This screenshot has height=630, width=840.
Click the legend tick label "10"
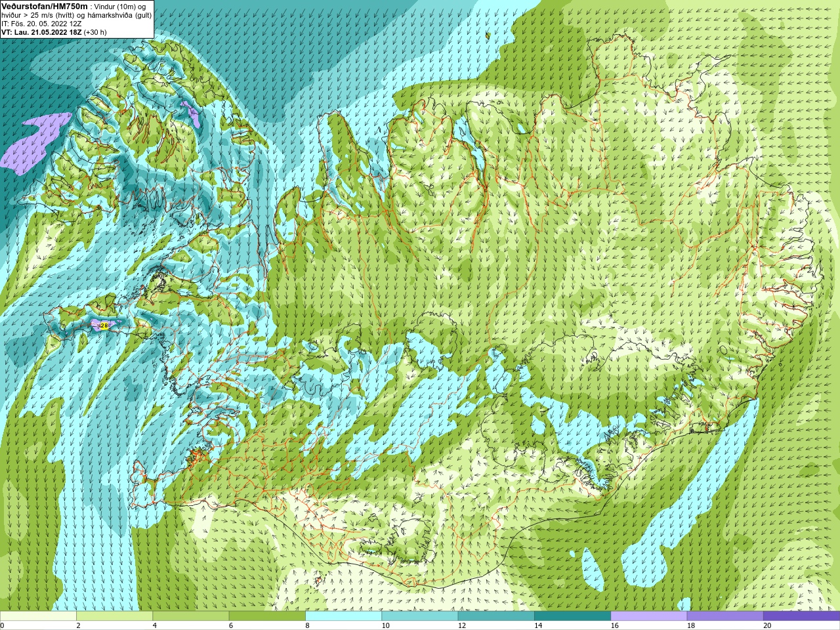pos(385,625)
